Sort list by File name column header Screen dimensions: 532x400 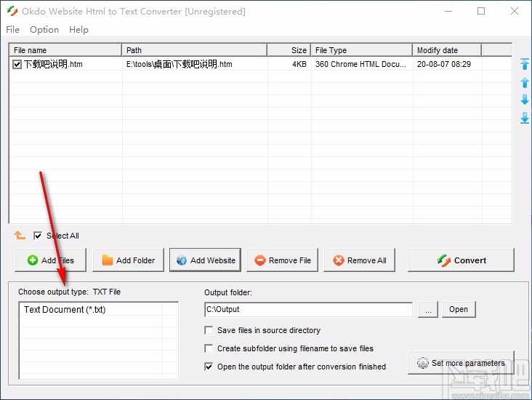coord(65,50)
